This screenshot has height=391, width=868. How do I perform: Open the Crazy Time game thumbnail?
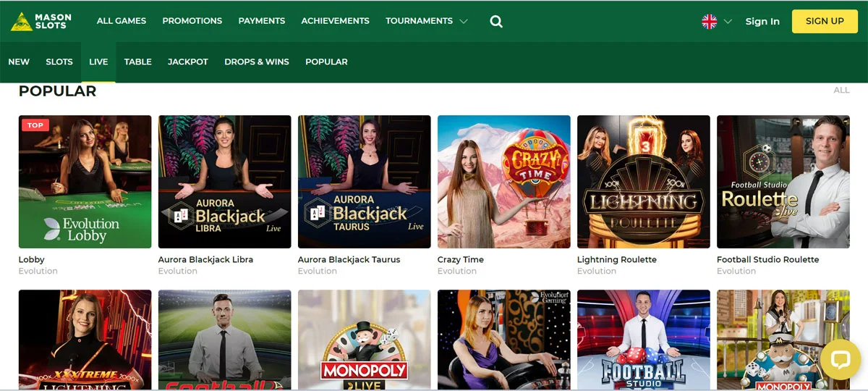(504, 182)
